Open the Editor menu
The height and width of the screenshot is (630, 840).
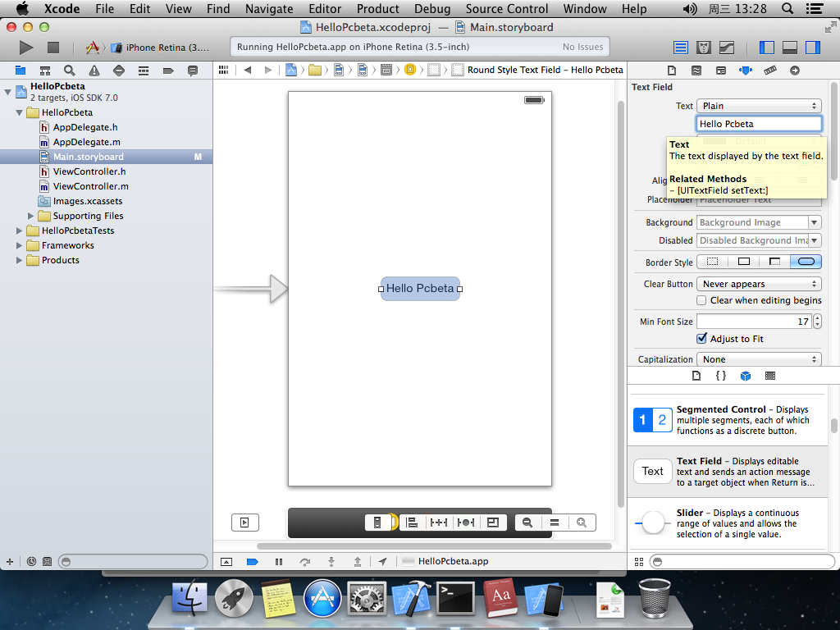[x=325, y=8]
